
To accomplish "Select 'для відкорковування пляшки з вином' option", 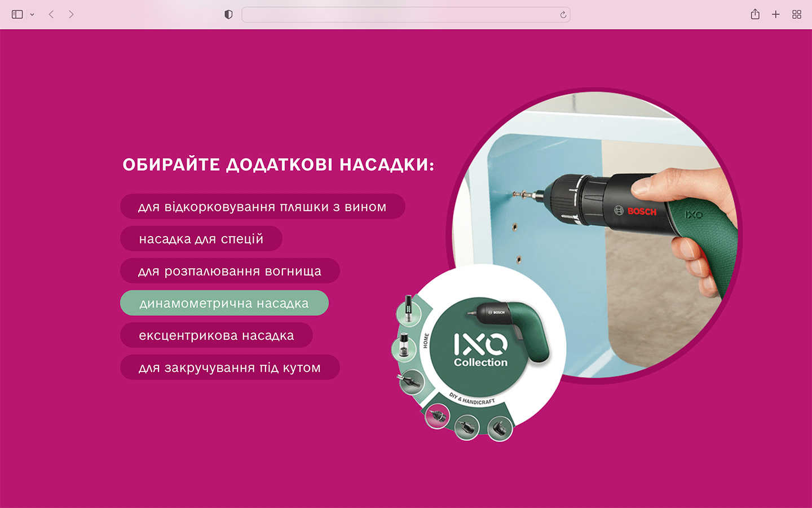I will pyautogui.click(x=263, y=207).
